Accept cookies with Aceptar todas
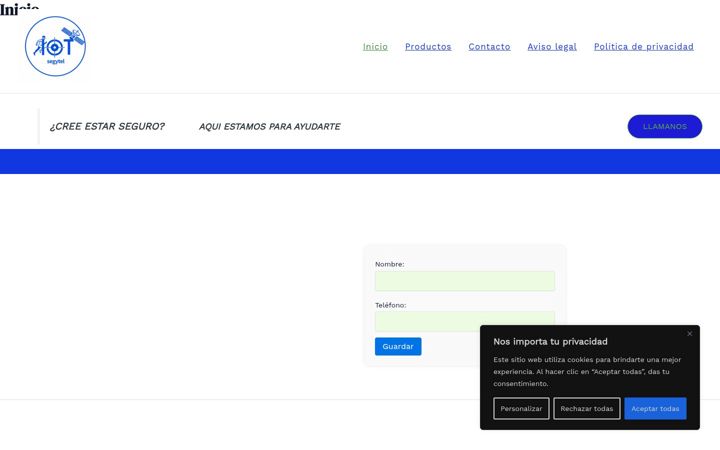 [x=655, y=408]
